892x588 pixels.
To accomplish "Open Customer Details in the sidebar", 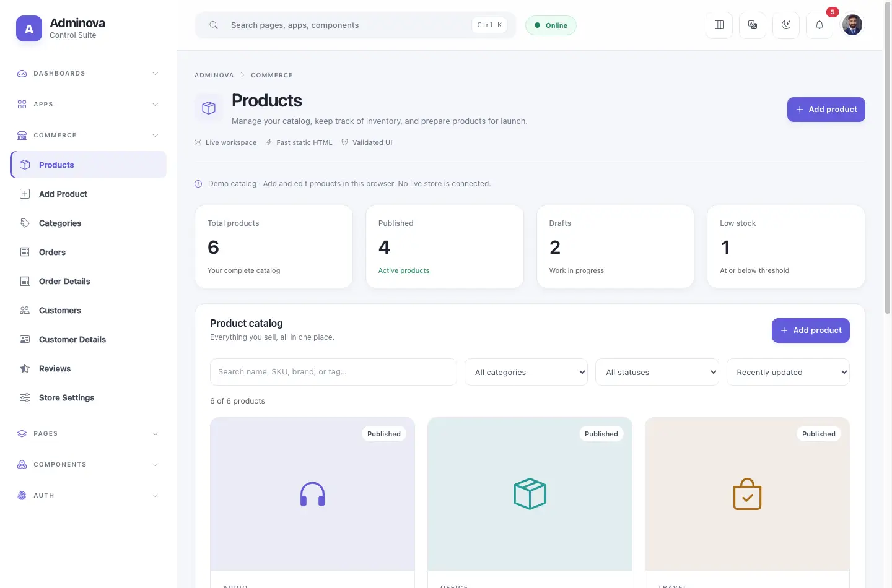I will coord(89,339).
